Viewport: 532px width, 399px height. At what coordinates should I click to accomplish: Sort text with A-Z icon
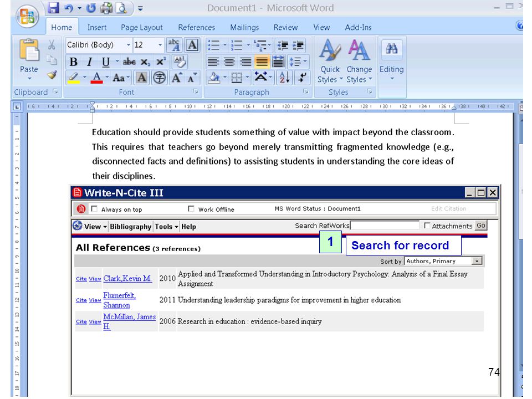[284, 78]
